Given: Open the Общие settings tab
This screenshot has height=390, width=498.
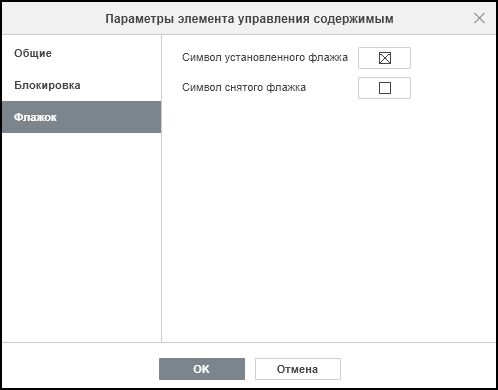Looking at the screenshot, I should pos(81,53).
